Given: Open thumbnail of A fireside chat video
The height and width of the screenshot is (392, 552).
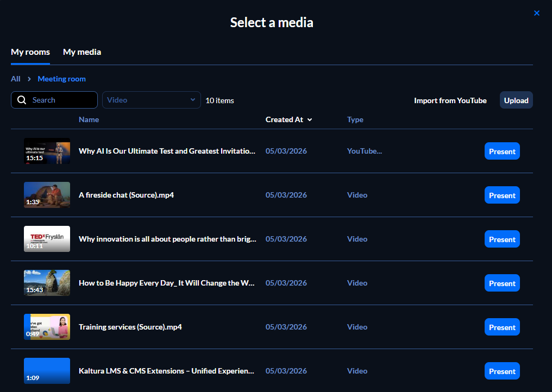Looking at the screenshot, I should tap(47, 195).
